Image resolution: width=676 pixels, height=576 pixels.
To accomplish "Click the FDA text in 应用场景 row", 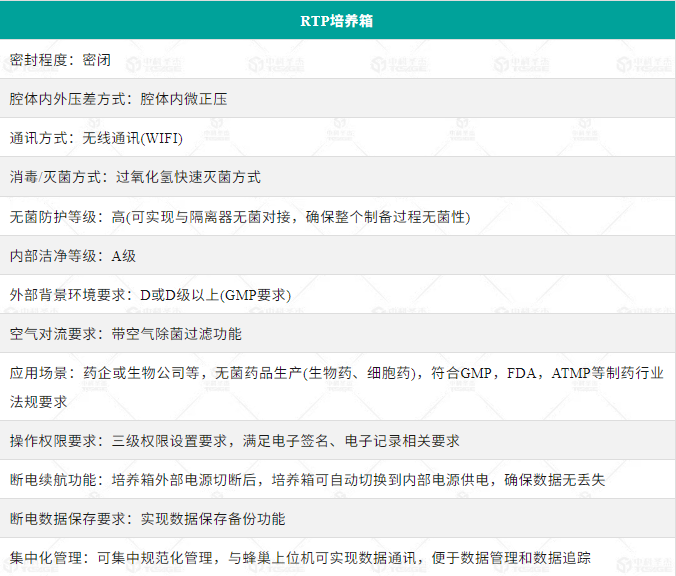I will [x=525, y=373].
